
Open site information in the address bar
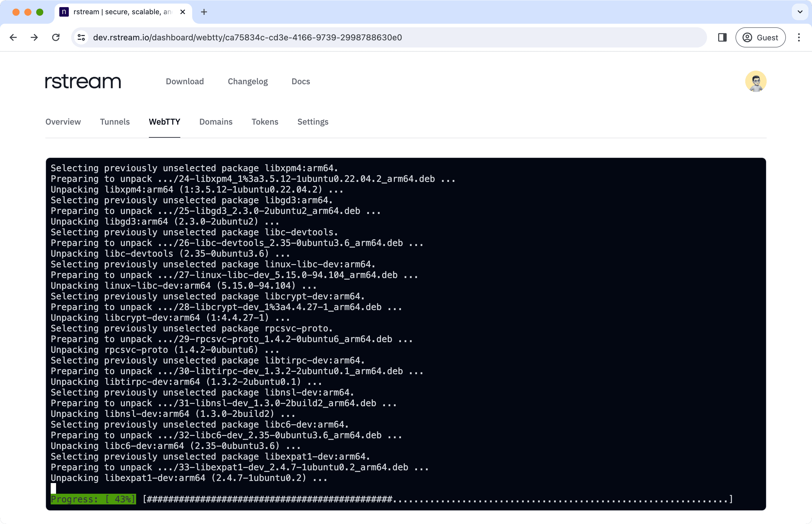click(81, 37)
